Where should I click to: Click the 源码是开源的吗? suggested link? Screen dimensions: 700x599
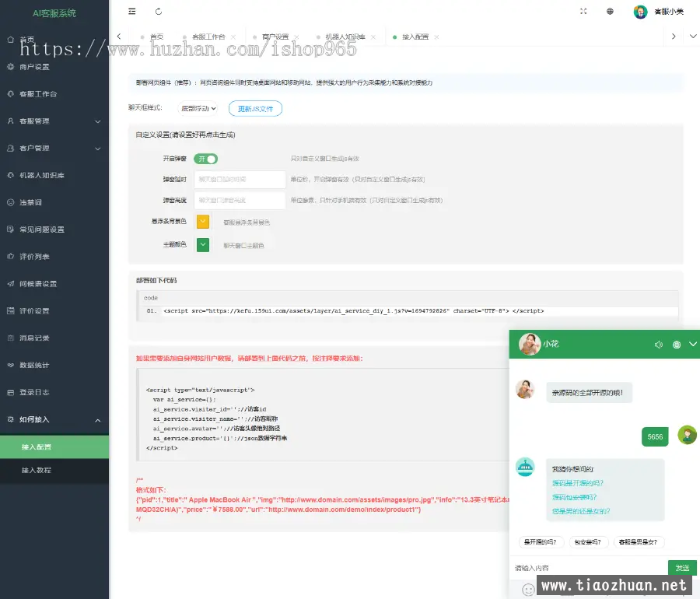point(578,483)
